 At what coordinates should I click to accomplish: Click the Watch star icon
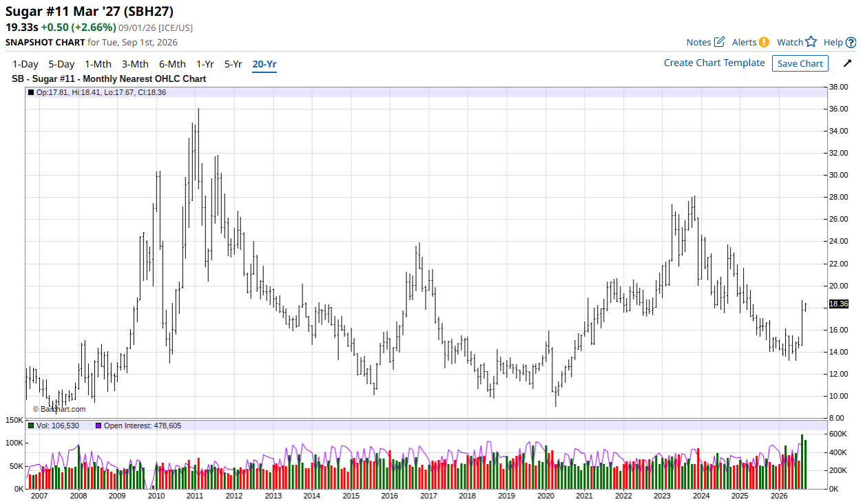pos(811,42)
